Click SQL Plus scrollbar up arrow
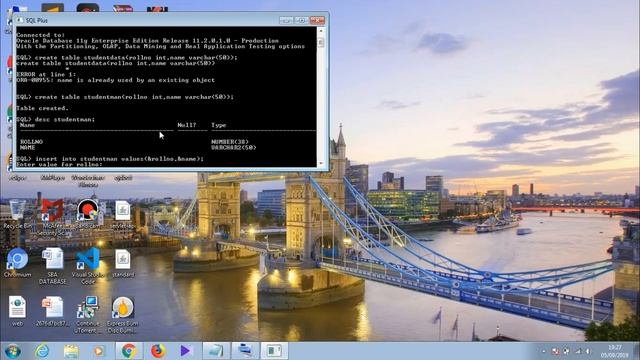640x360 pixels. click(x=321, y=31)
